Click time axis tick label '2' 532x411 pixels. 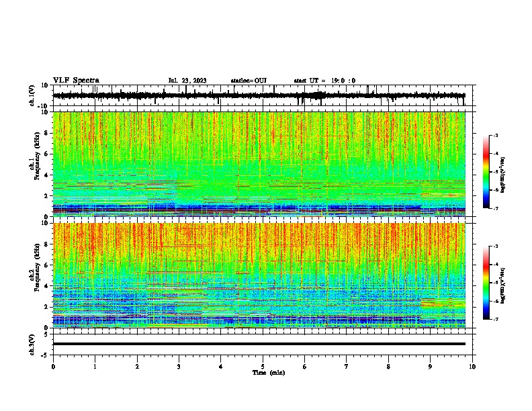click(x=137, y=367)
